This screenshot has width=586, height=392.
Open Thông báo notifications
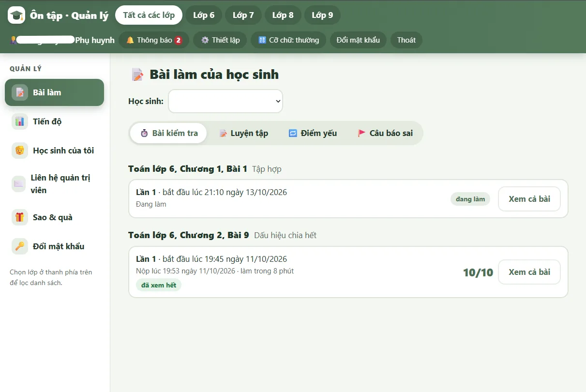(154, 40)
